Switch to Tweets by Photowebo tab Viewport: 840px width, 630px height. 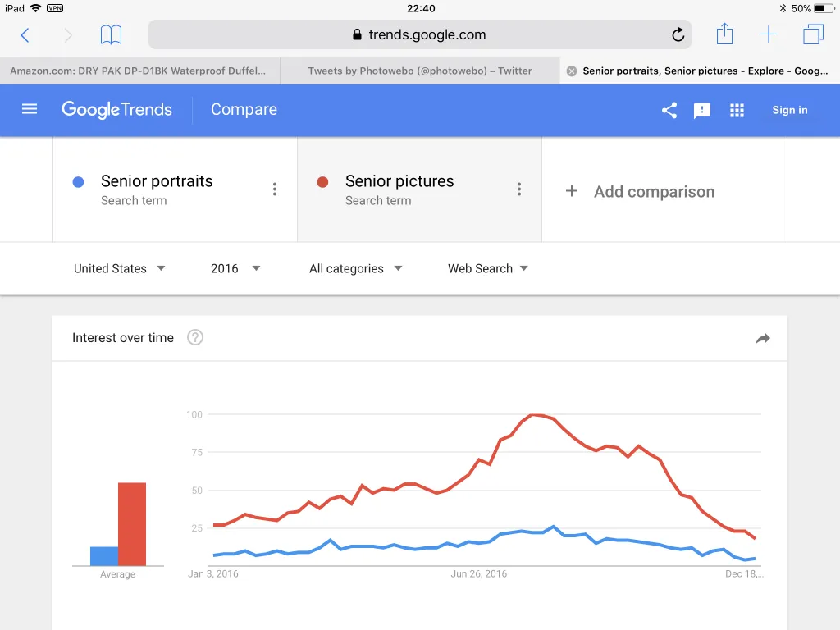(x=420, y=71)
